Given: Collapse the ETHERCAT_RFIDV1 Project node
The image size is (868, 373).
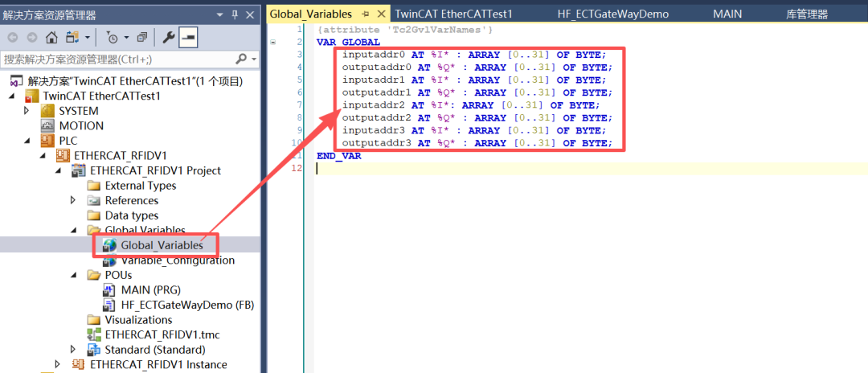Looking at the screenshot, I should pyautogui.click(x=58, y=171).
